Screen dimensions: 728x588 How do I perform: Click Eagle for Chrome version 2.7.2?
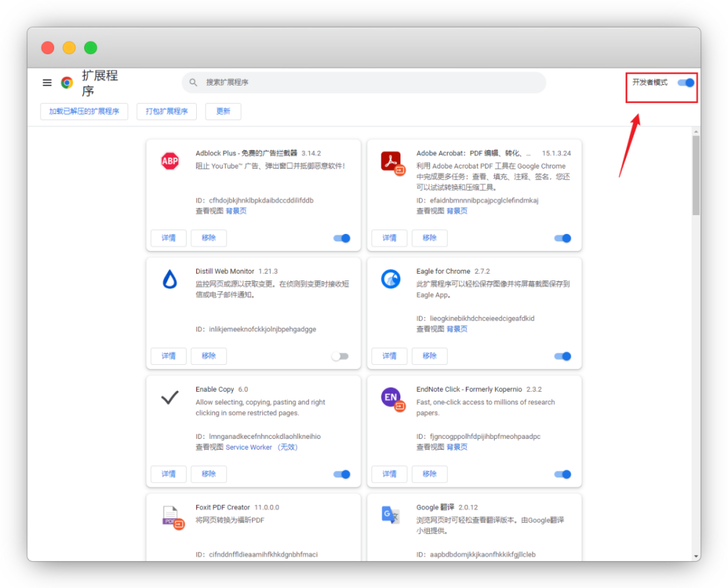482,271
